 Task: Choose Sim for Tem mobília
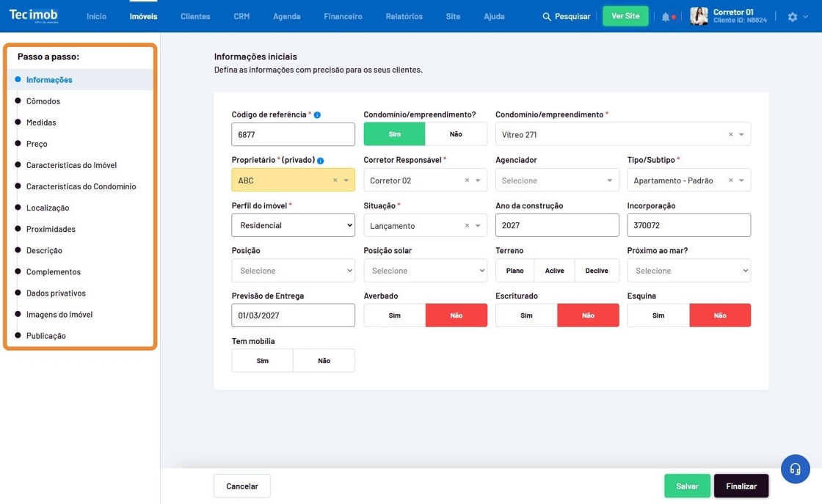click(262, 361)
